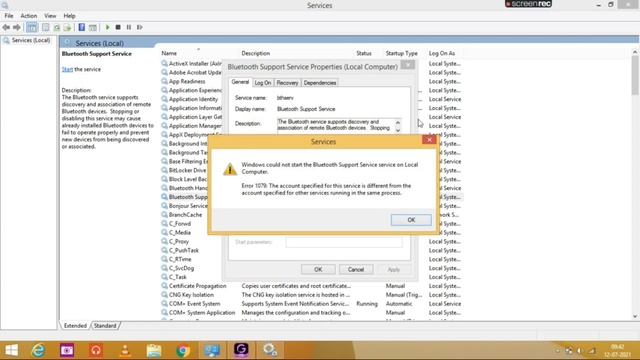Image resolution: width=640 pixels, height=360 pixels.
Task: Select Services (Local) in the console tree
Action: coord(31,40)
